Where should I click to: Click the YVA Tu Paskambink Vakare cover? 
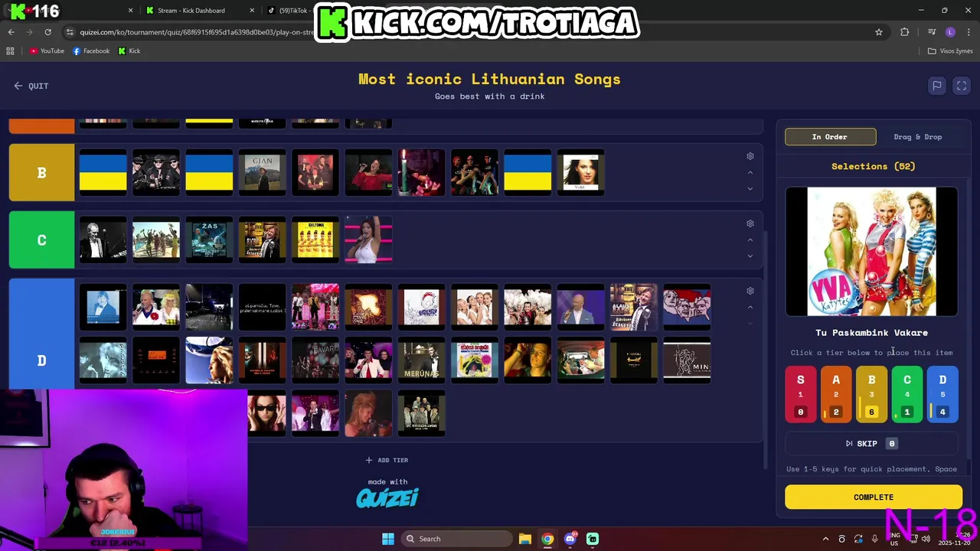click(x=871, y=251)
